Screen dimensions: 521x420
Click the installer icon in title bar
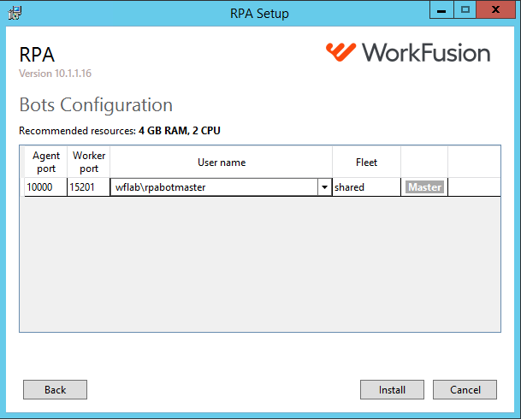[15, 14]
